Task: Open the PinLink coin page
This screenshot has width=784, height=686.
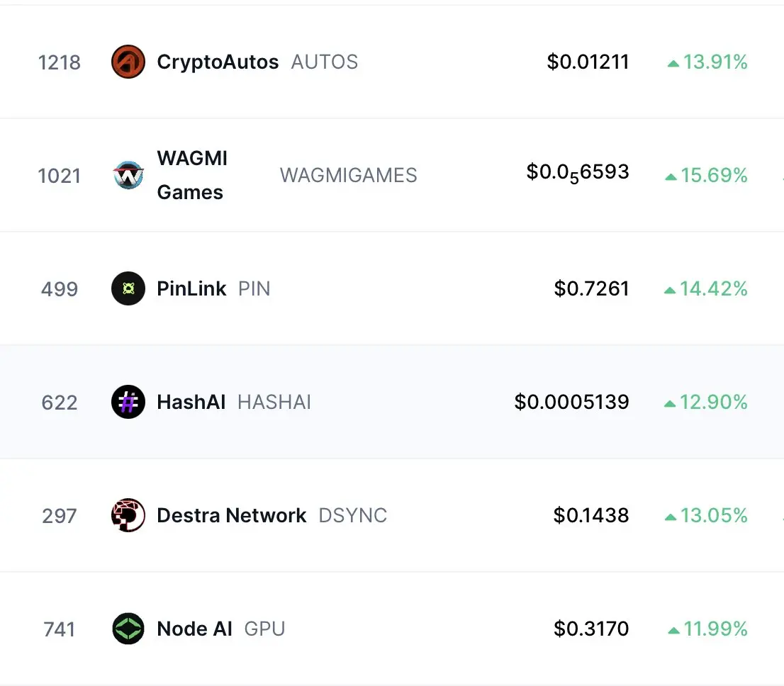Action: tap(191, 288)
